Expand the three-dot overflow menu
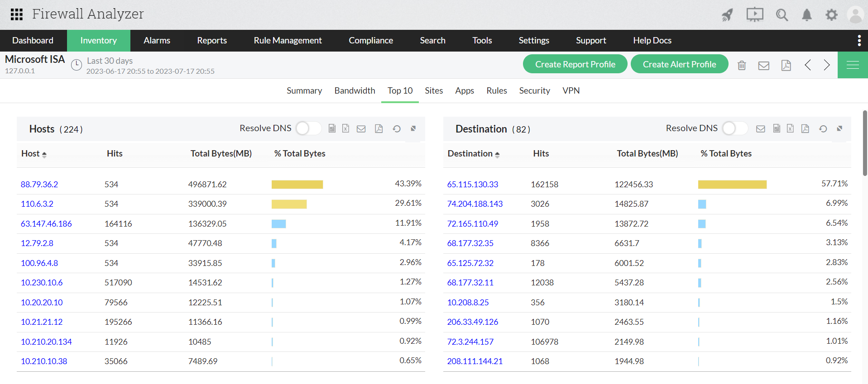The image size is (868, 384). tap(859, 41)
